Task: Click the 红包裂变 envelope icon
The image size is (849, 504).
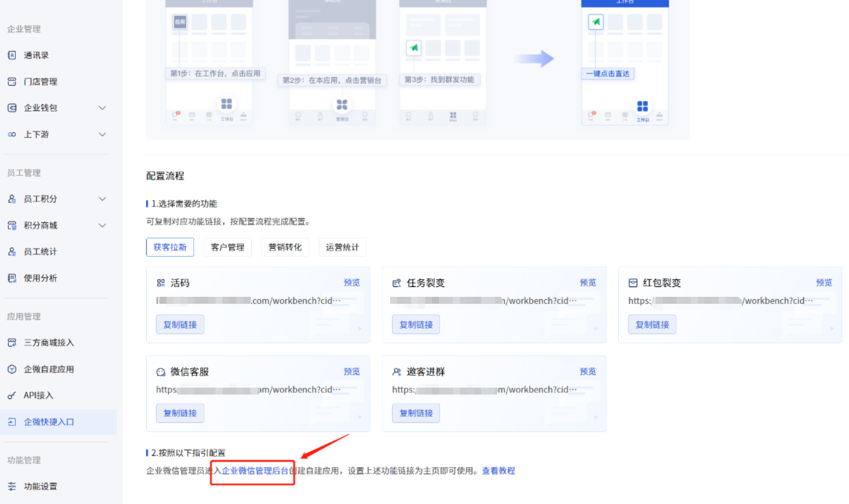Action: [633, 283]
